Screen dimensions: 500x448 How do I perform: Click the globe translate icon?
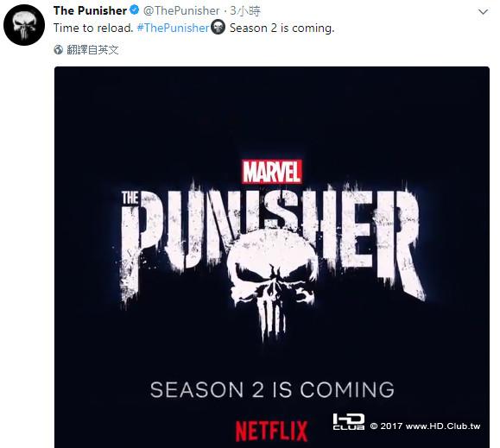(x=59, y=50)
